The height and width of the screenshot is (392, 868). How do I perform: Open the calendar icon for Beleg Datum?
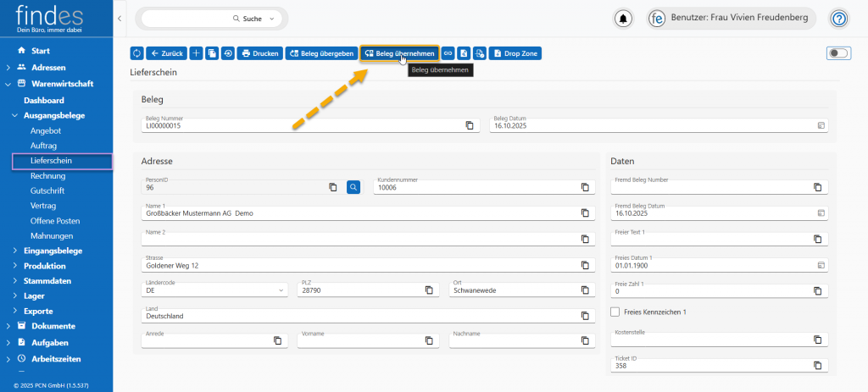click(x=820, y=125)
